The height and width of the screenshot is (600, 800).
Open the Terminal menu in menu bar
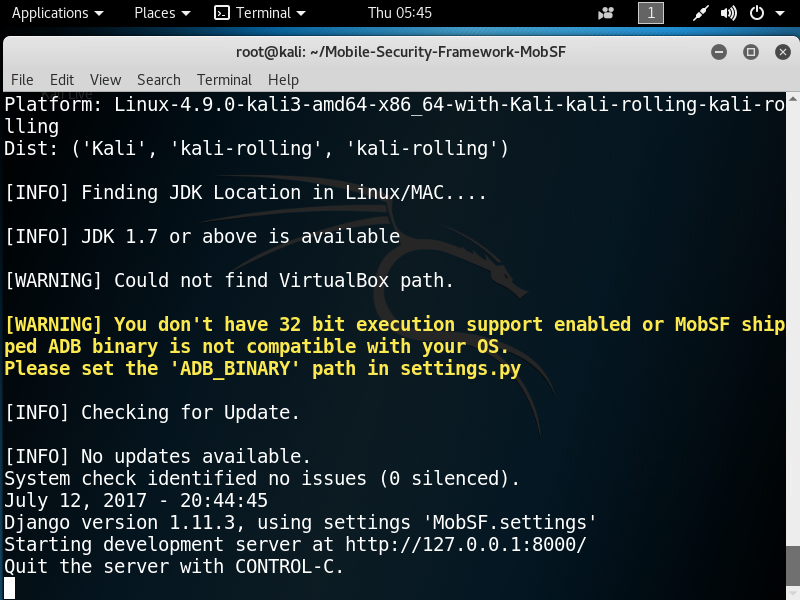tap(224, 80)
